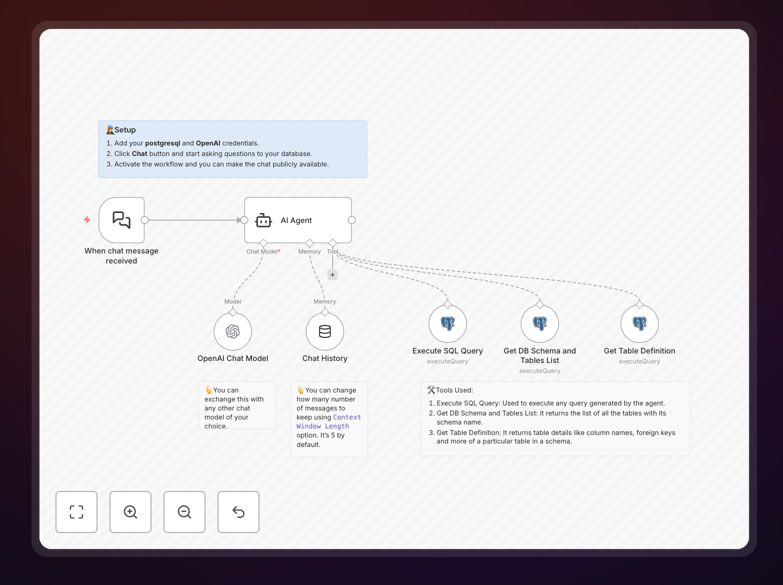The image size is (783, 585).
Task: Select the Get DB Schema postgres node
Action: [x=540, y=324]
